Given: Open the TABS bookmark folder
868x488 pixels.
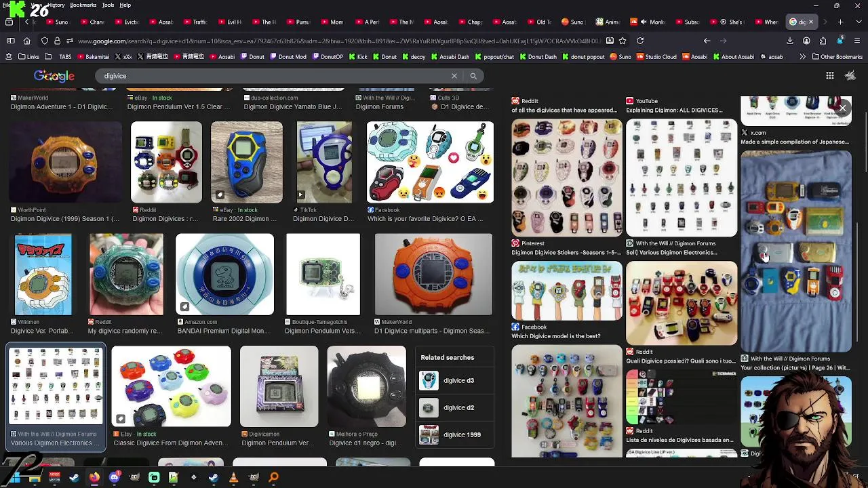Looking at the screenshot, I should point(60,57).
